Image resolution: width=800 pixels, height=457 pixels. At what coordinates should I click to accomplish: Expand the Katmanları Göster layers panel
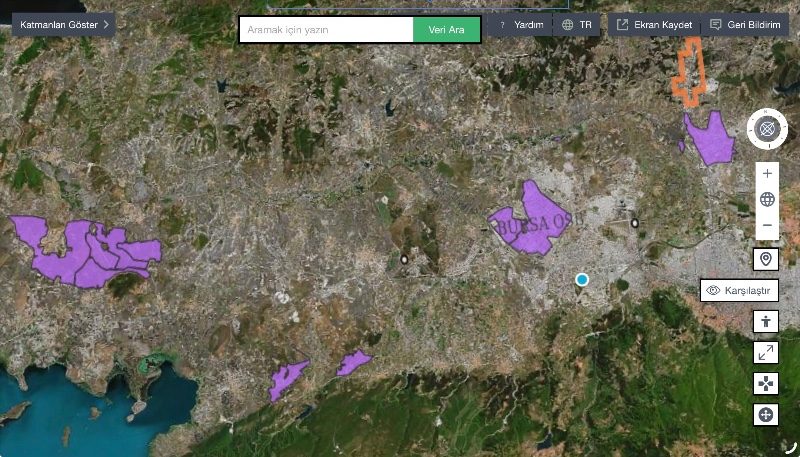click(64, 24)
